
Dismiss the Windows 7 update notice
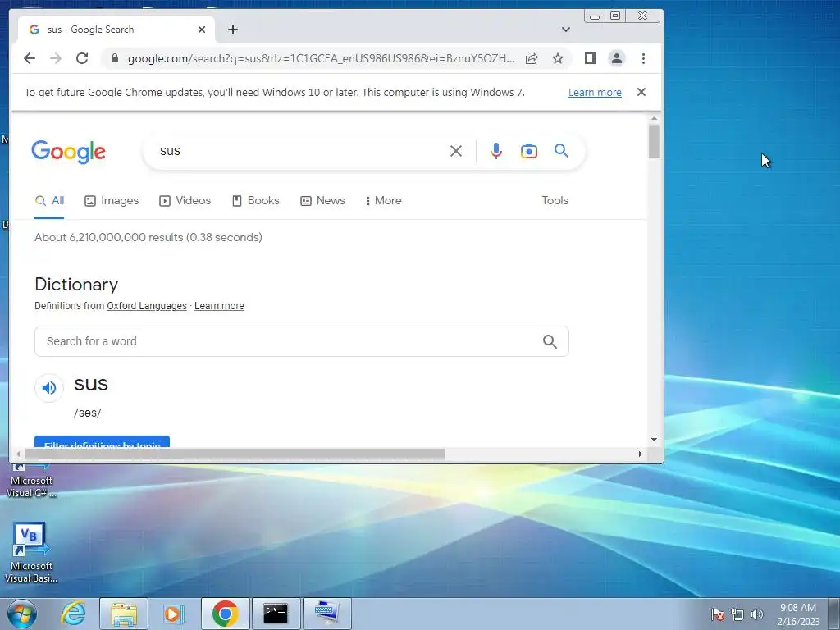click(641, 92)
